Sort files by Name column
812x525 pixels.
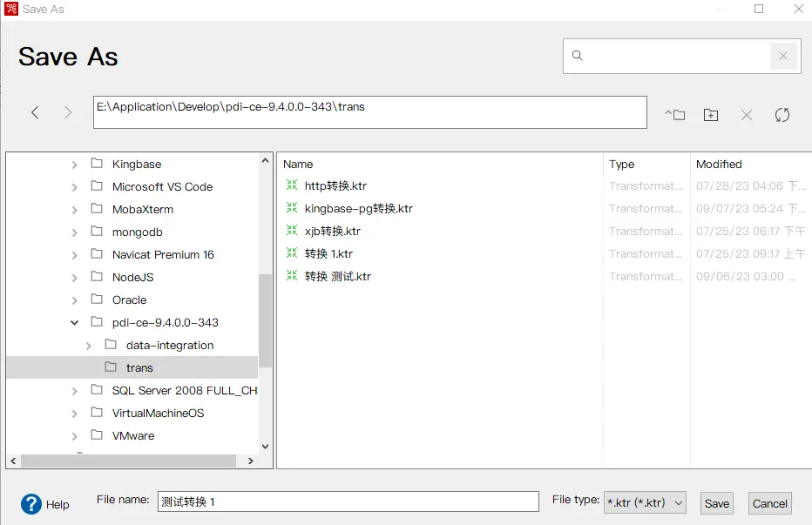(x=299, y=164)
